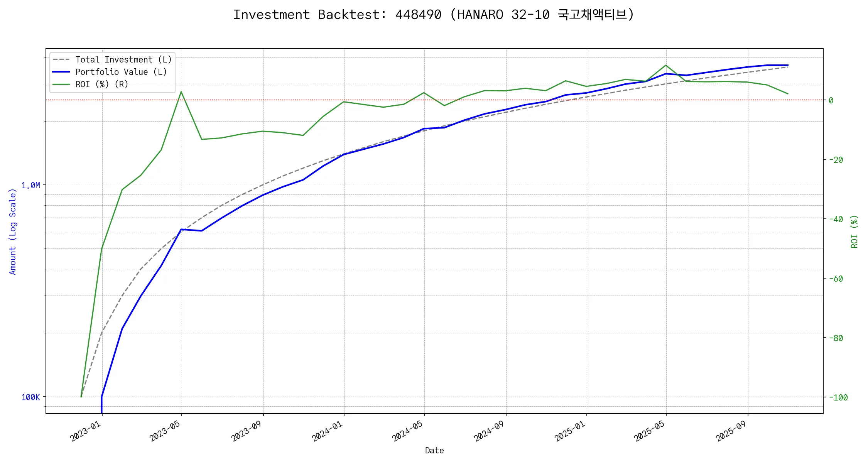Screen dimensions: 868x463
Task: Click the ROI (%) legend entry
Action: [102, 84]
